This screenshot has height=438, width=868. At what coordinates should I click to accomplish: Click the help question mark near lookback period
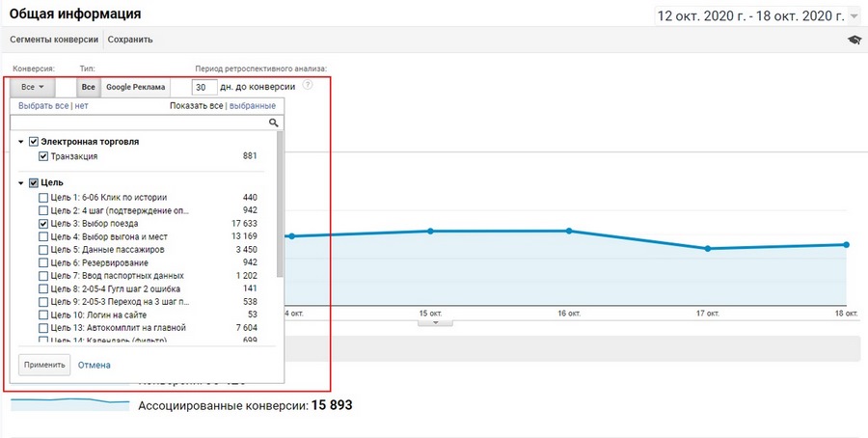tap(308, 85)
